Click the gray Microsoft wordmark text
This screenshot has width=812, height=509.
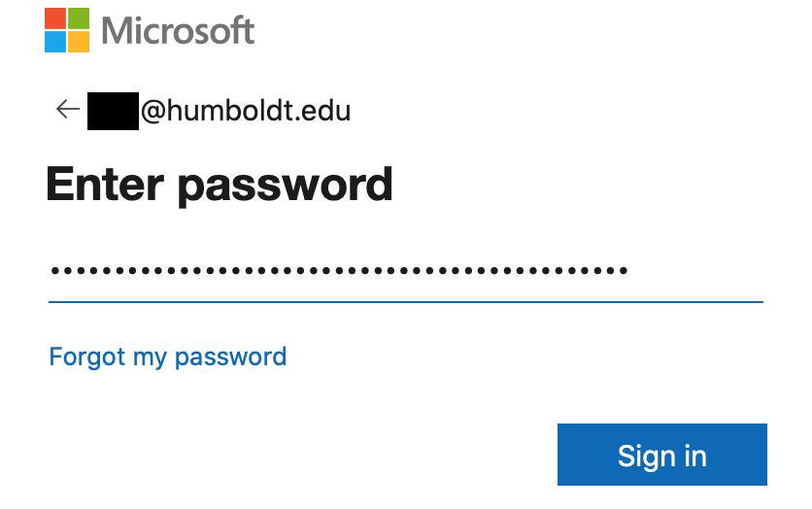[x=178, y=30]
